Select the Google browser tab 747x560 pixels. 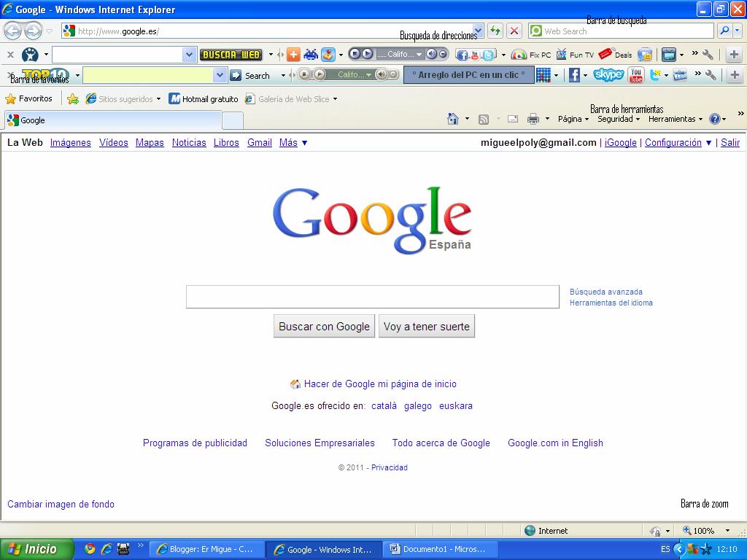click(x=113, y=120)
